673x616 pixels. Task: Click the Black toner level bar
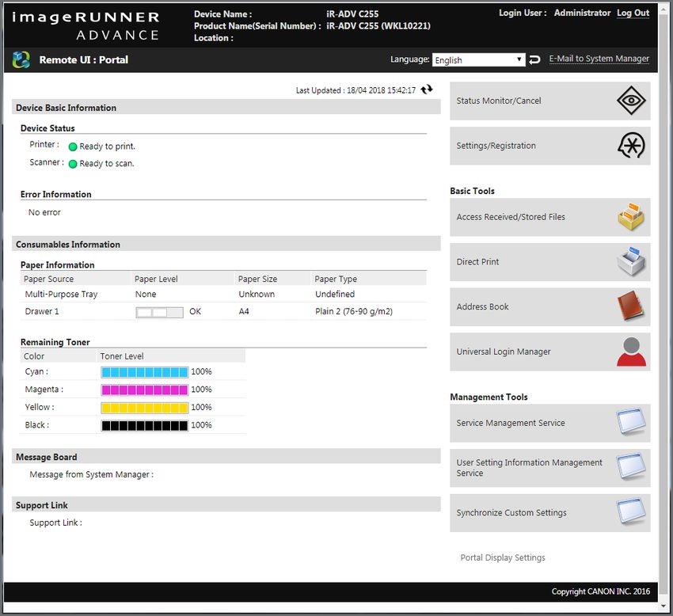pos(145,425)
